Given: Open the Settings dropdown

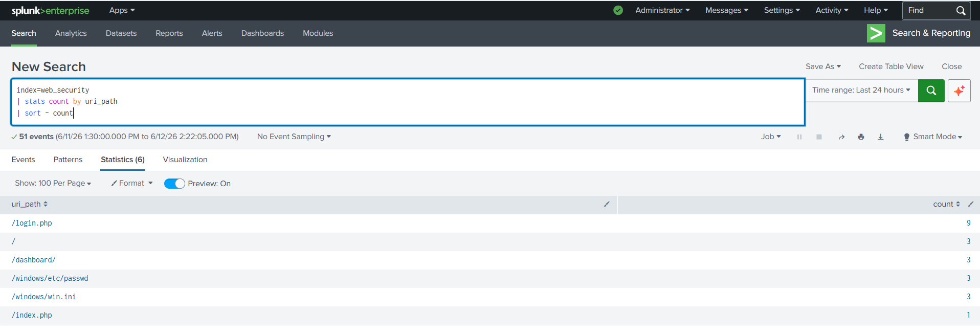Looking at the screenshot, I should (782, 10).
